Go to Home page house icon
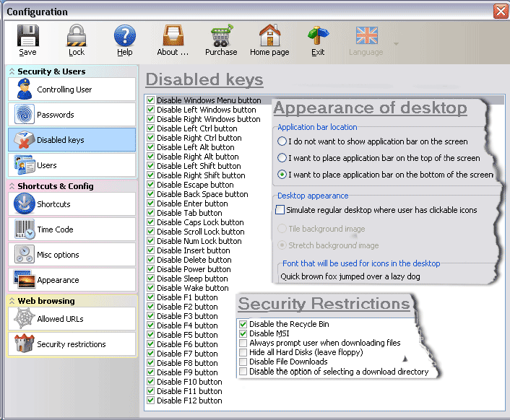The height and width of the screenshot is (420, 510). click(x=269, y=36)
